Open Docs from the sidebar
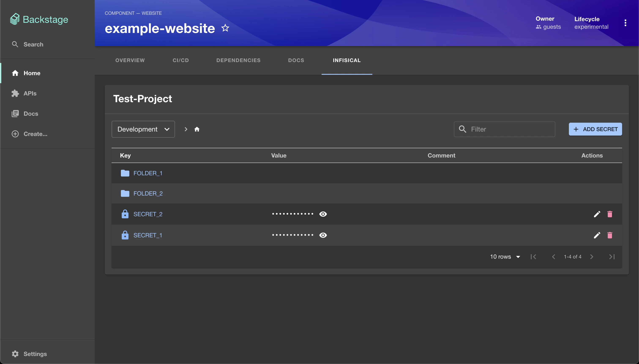639x364 pixels. pyautogui.click(x=25, y=114)
